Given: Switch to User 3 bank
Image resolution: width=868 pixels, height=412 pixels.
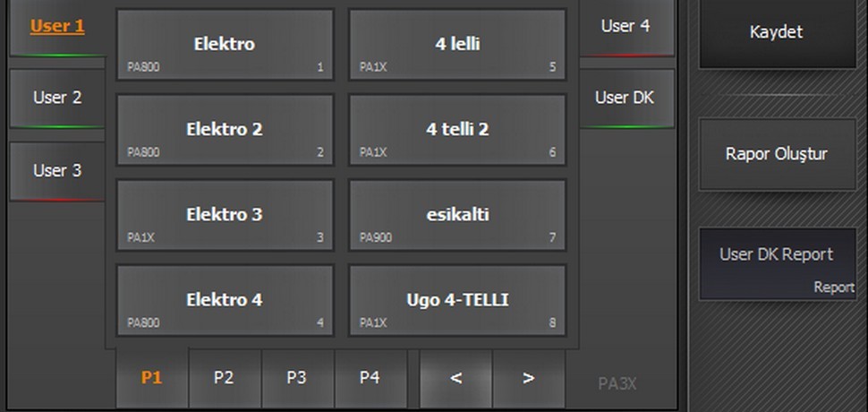Looking at the screenshot, I should point(57,170).
